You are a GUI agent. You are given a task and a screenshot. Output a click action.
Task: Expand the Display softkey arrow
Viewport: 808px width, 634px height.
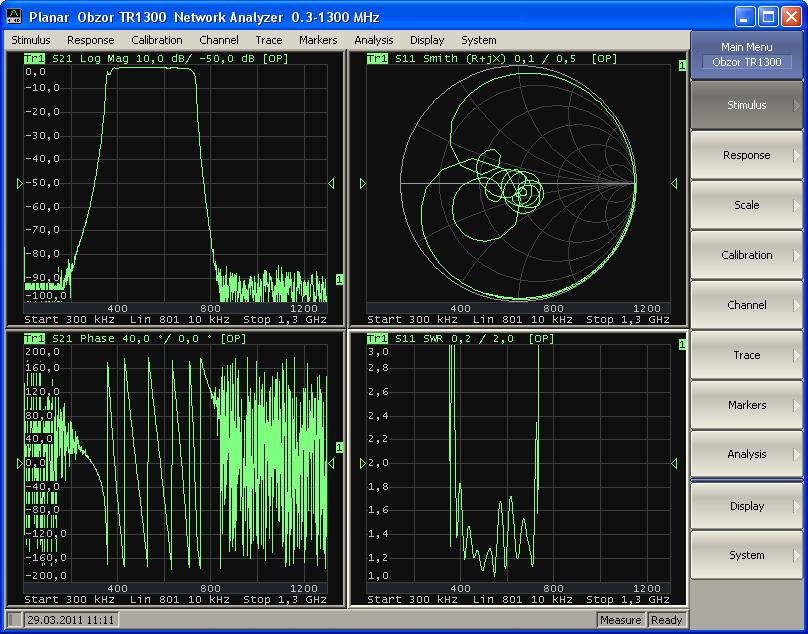tap(797, 506)
